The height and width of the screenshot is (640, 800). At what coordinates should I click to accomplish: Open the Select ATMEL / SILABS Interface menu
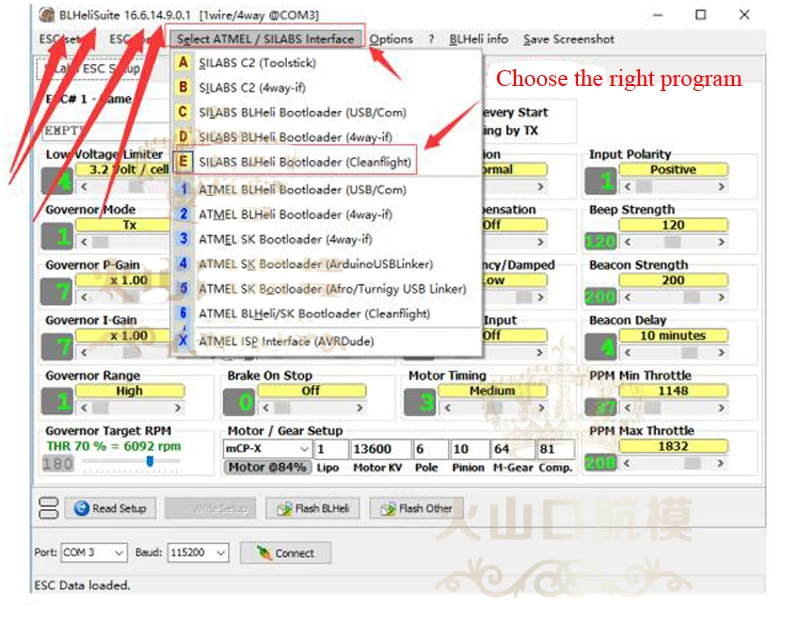coord(265,39)
